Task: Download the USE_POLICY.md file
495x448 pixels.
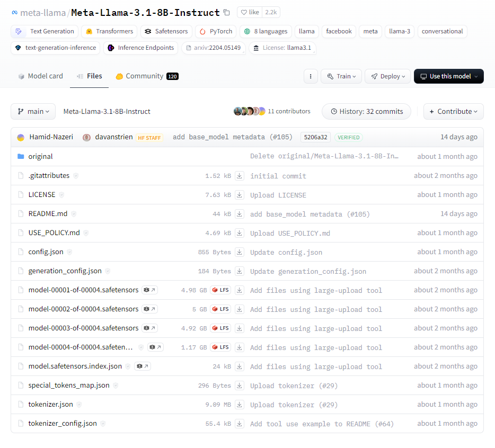Action: coord(240,233)
